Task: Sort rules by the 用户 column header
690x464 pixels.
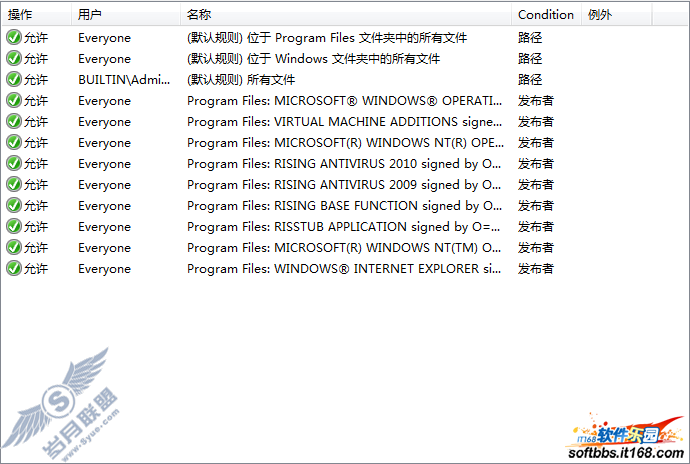Action: (x=126, y=15)
